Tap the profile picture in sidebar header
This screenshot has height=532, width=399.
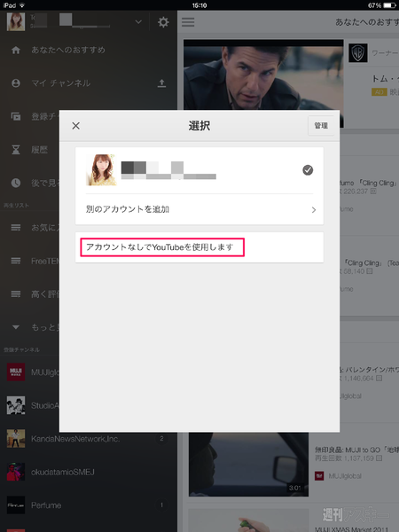click(16, 22)
